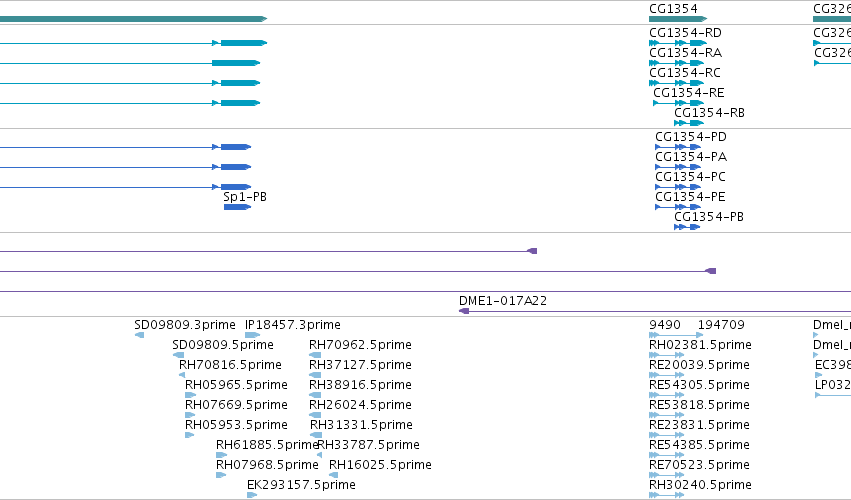Select the DME1-017A22 clone label

pyautogui.click(x=503, y=301)
